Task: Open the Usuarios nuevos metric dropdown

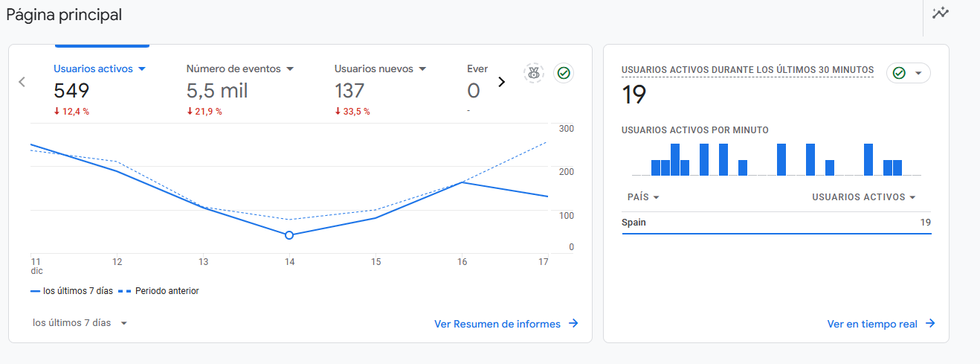Action: pos(422,68)
